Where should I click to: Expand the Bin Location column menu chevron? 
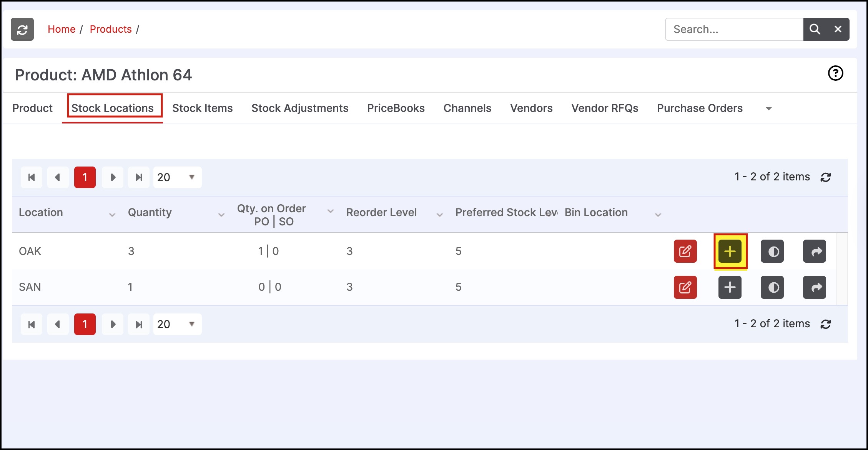(x=658, y=215)
